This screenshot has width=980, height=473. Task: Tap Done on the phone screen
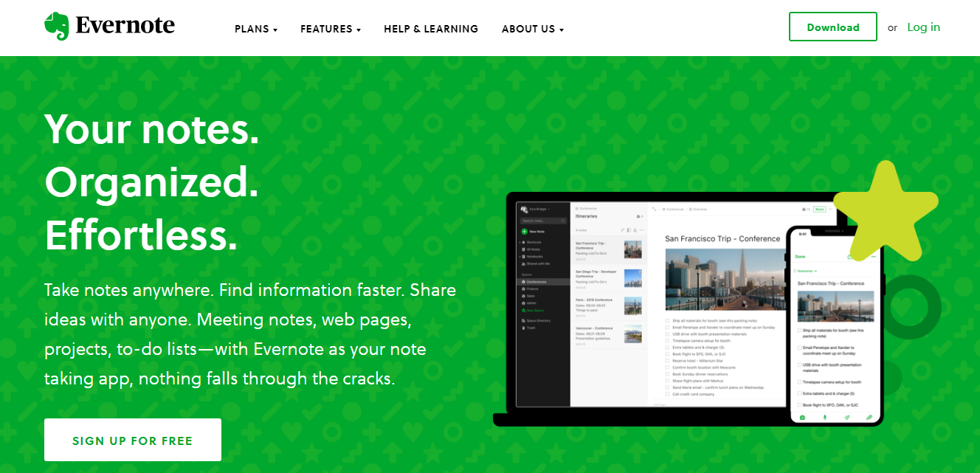click(x=800, y=257)
